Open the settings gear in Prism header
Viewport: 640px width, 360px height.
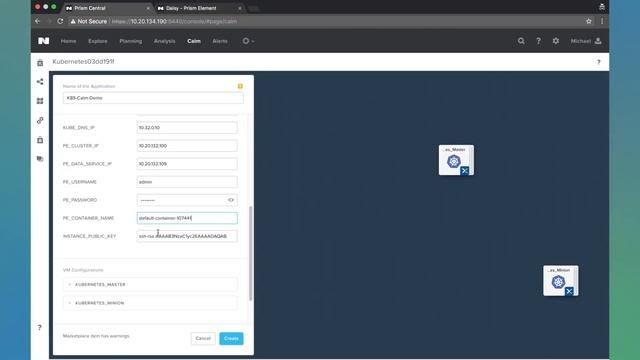click(556, 41)
